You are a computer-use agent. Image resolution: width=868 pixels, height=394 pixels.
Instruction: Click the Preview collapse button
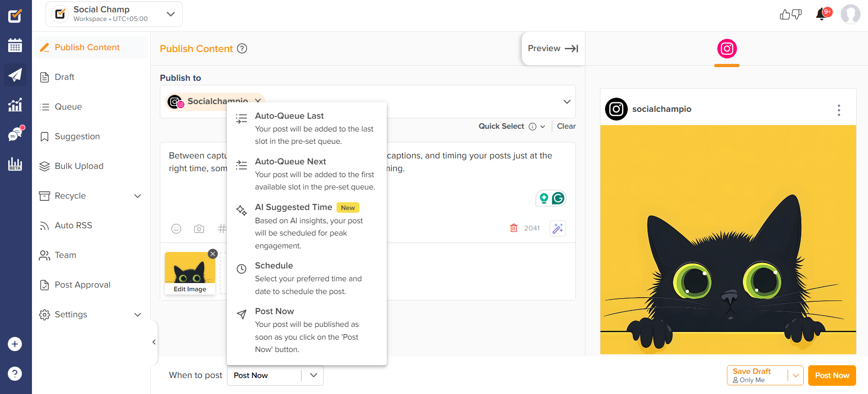click(x=553, y=48)
